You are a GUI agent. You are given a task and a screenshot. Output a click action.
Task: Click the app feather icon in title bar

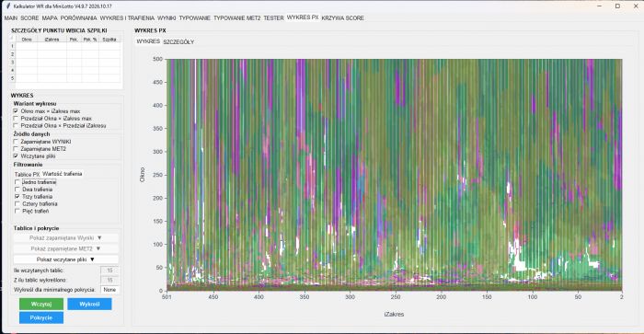[7, 6]
